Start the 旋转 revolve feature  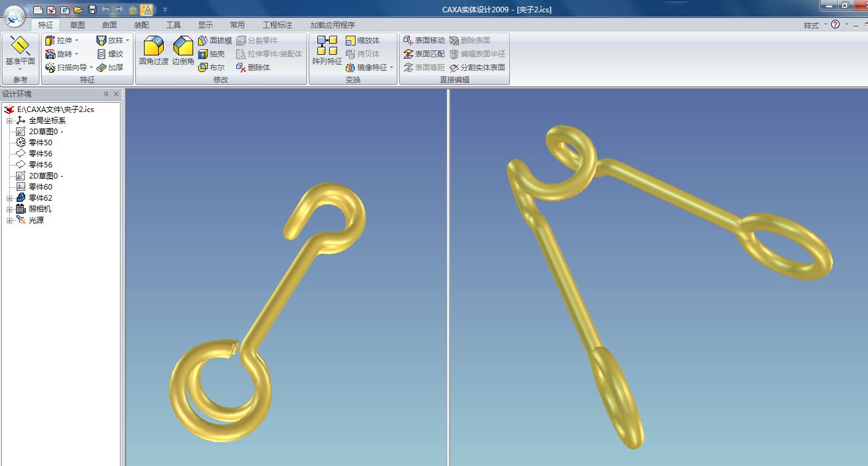click(58, 54)
